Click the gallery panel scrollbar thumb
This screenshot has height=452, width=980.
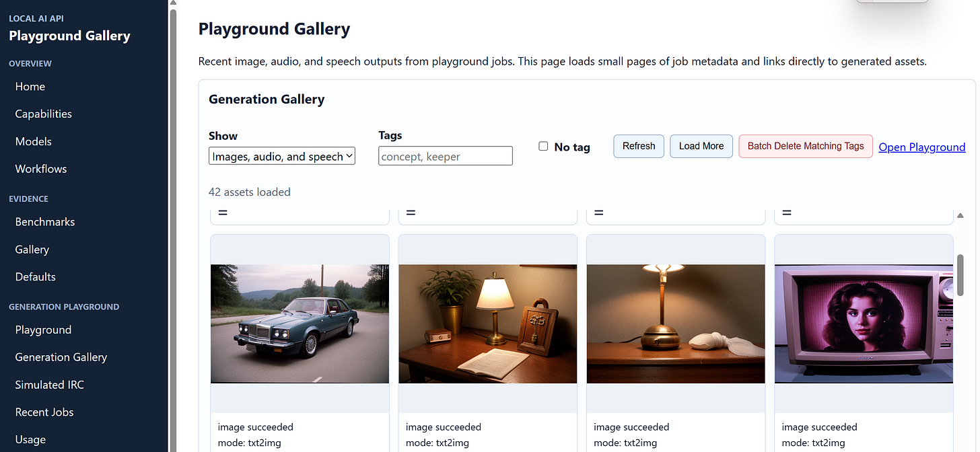pyautogui.click(x=960, y=274)
